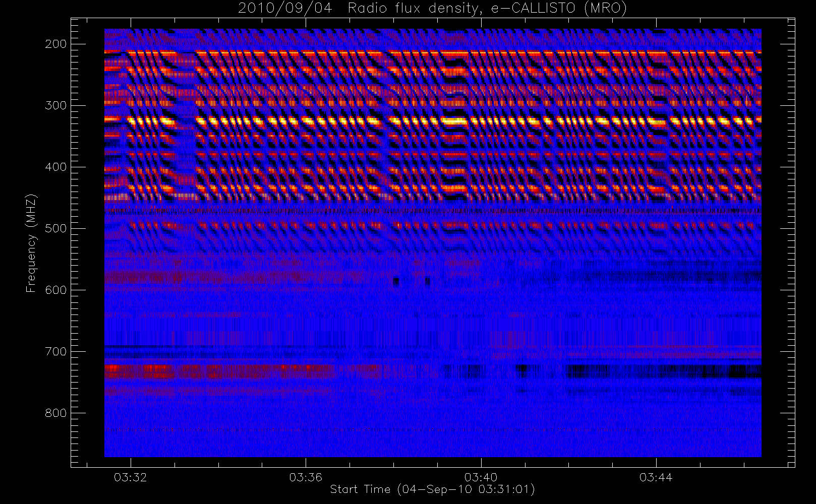Click the 600 frequency tick label

point(56,290)
